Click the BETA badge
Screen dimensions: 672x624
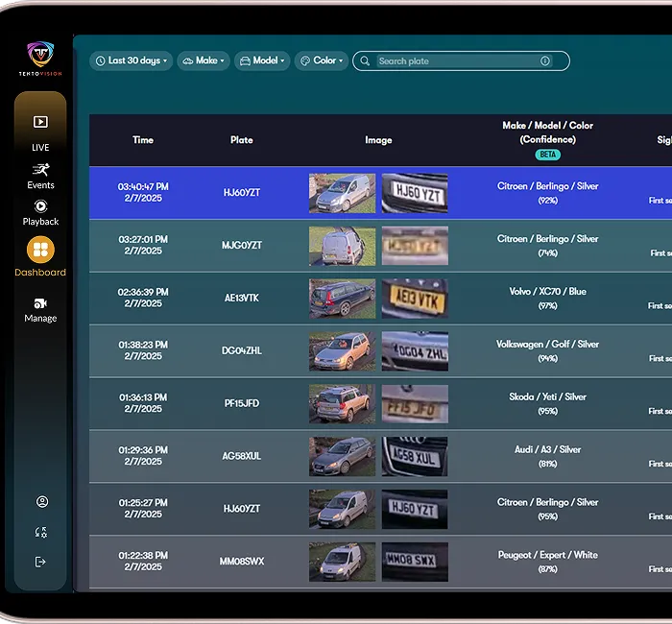(x=548, y=155)
